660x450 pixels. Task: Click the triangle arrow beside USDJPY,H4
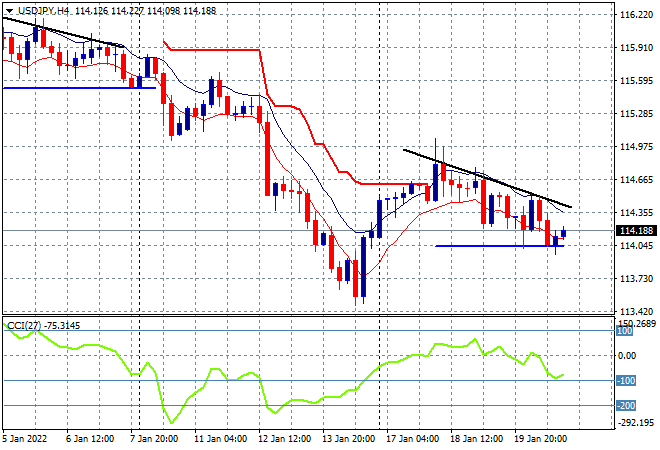(9, 11)
